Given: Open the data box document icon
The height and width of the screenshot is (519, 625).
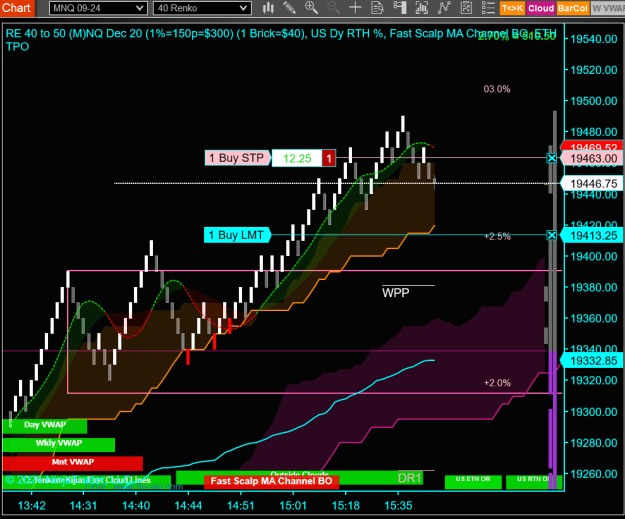Looking at the screenshot, I should [377, 8].
